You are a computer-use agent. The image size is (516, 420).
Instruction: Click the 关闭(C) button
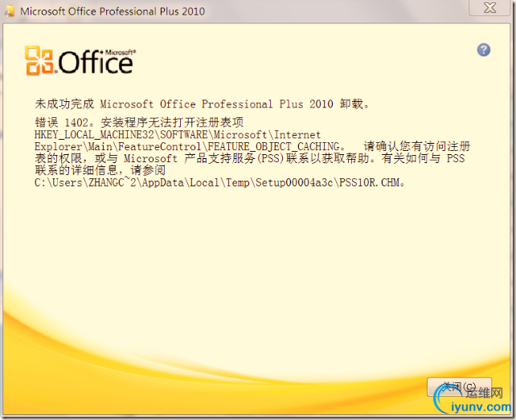coord(459,387)
